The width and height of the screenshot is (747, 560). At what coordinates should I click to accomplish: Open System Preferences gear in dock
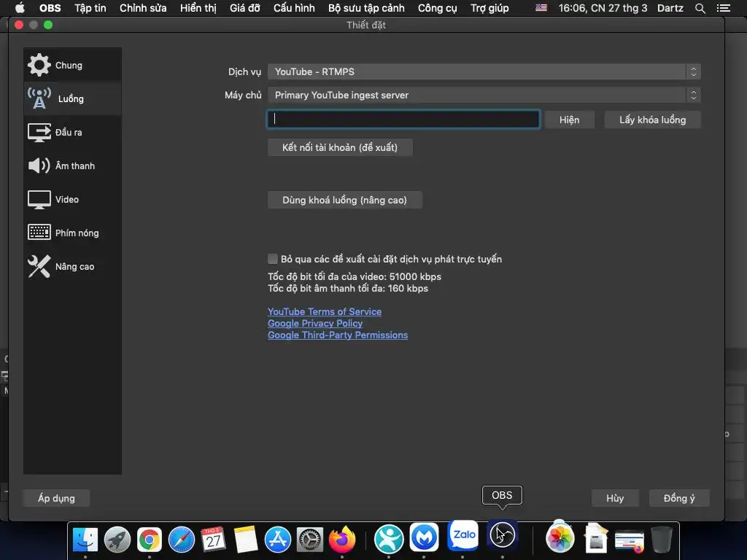point(309,540)
